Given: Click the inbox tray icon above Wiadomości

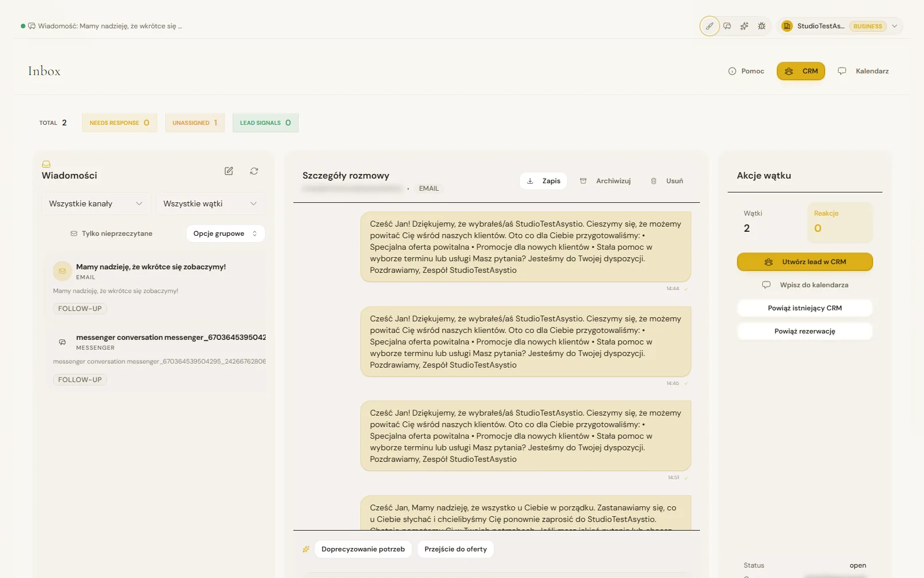Looking at the screenshot, I should [x=46, y=164].
